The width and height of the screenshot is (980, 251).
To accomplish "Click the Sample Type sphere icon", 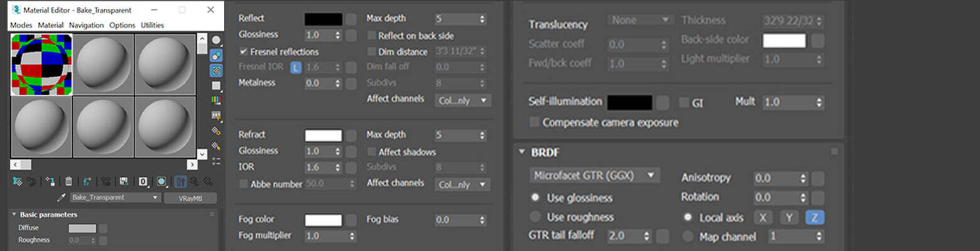I will click(x=216, y=40).
